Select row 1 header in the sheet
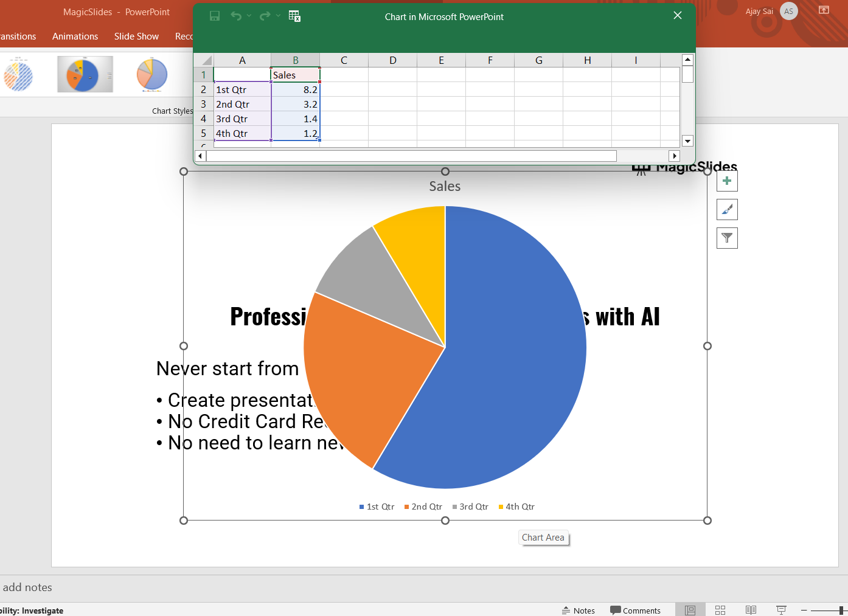The height and width of the screenshot is (616, 848). point(204,75)
